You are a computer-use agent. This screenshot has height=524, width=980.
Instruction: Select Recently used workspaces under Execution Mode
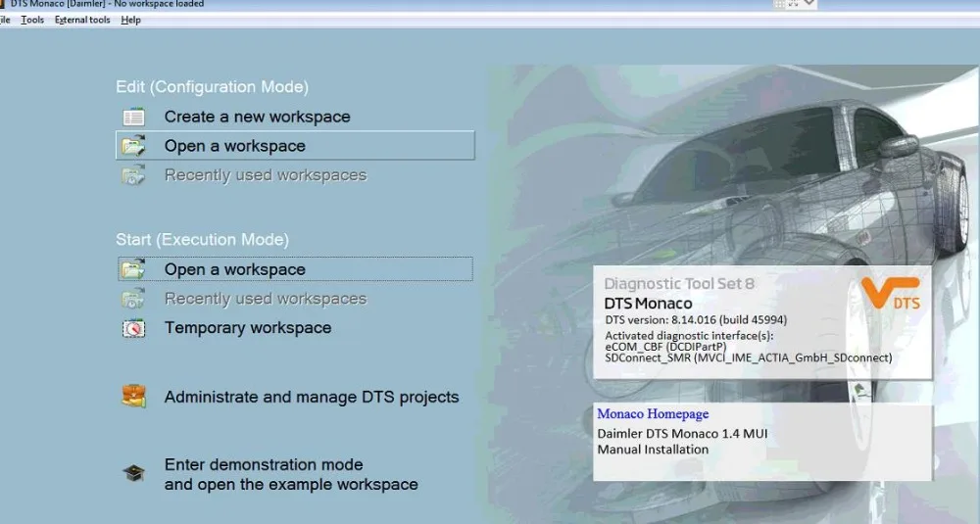[x=265, y=299]
